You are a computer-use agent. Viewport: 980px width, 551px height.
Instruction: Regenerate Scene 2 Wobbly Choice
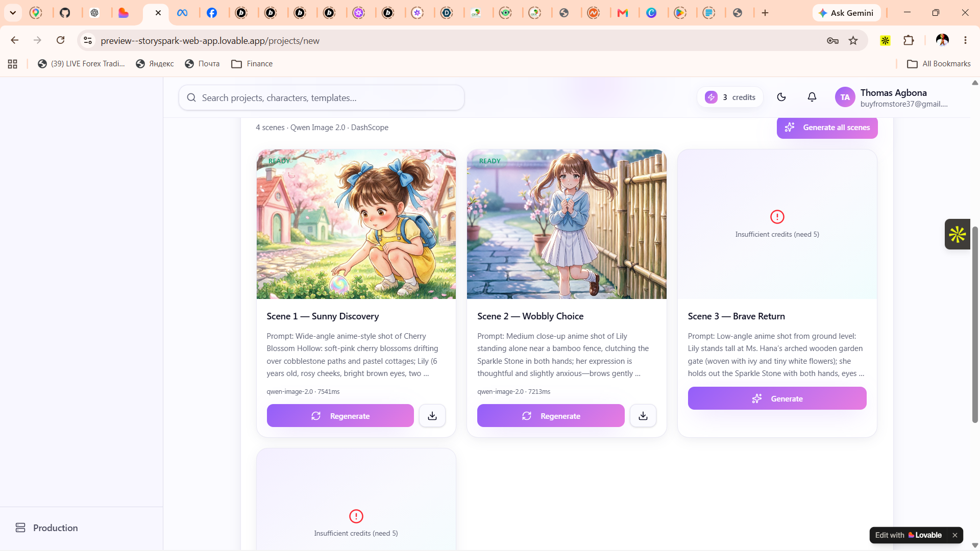tap(551, 416)
